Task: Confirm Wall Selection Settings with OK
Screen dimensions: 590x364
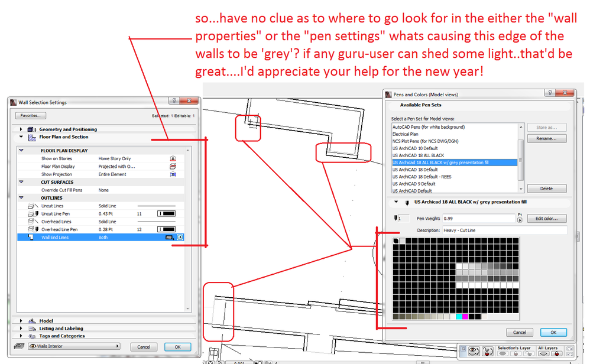Action: coord(177,347)
